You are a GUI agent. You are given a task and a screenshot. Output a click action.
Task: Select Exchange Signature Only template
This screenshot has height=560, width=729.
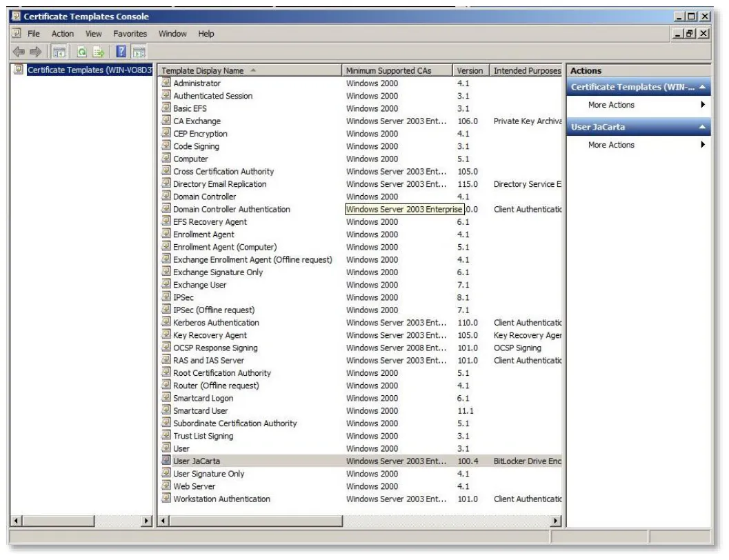[x=217, y=272]
